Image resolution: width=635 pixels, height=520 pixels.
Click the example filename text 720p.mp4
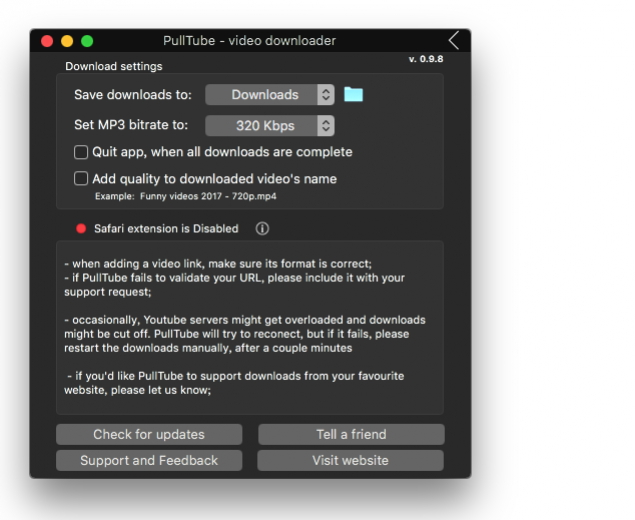click(x=185, y=196)
